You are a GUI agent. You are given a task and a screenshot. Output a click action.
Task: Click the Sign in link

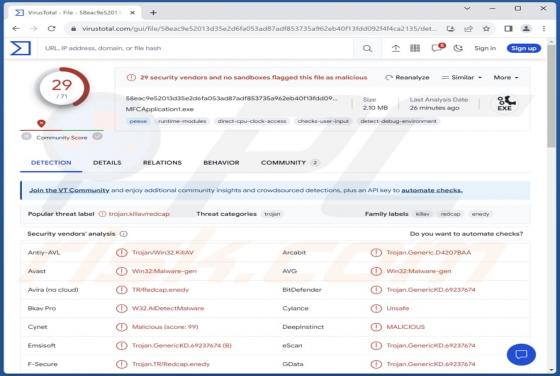pos(485,48)
